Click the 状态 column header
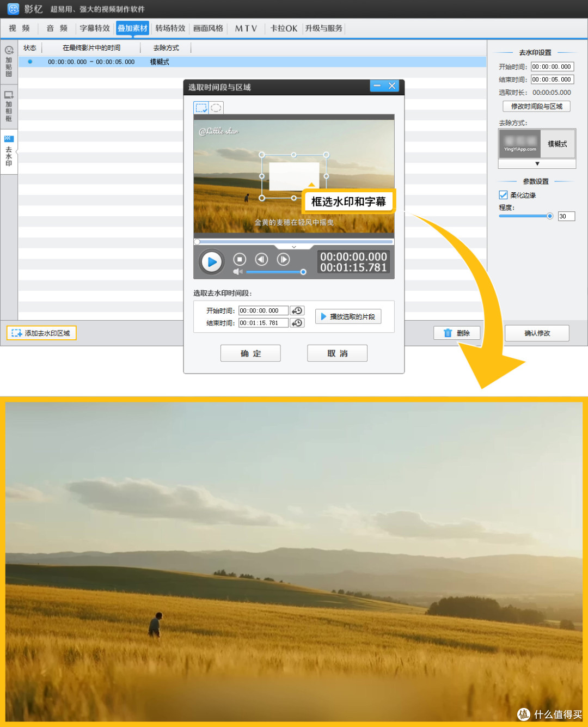Viewport: 588px width, 727px height. click(30, 48)
